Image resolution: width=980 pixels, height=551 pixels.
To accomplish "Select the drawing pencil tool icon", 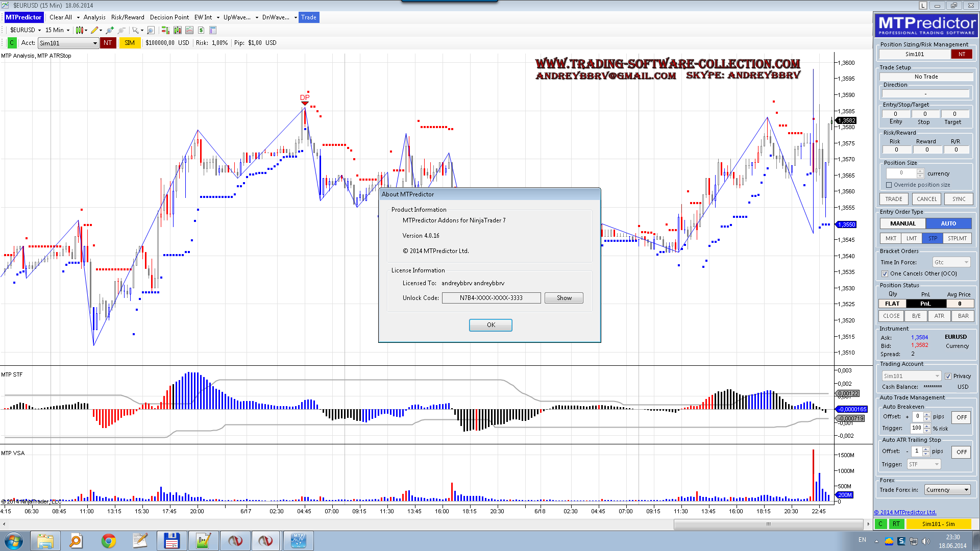I will click(94, 30).
